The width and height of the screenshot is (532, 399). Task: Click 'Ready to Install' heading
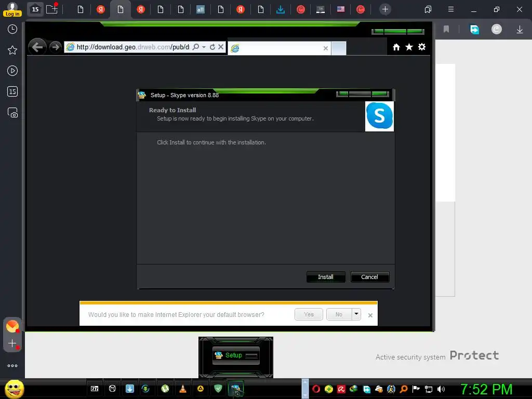coord(172,110)
